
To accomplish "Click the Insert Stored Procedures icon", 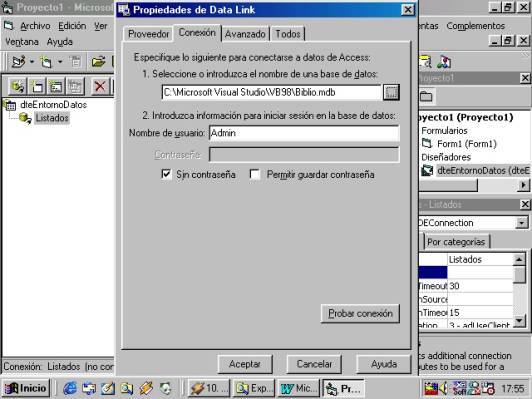I will coord(56,87).
